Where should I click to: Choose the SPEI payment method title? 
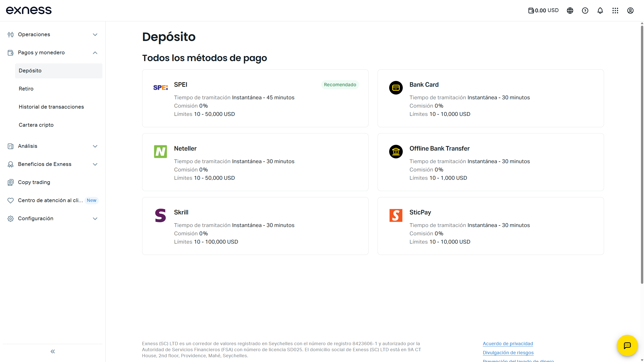point(181,85)
